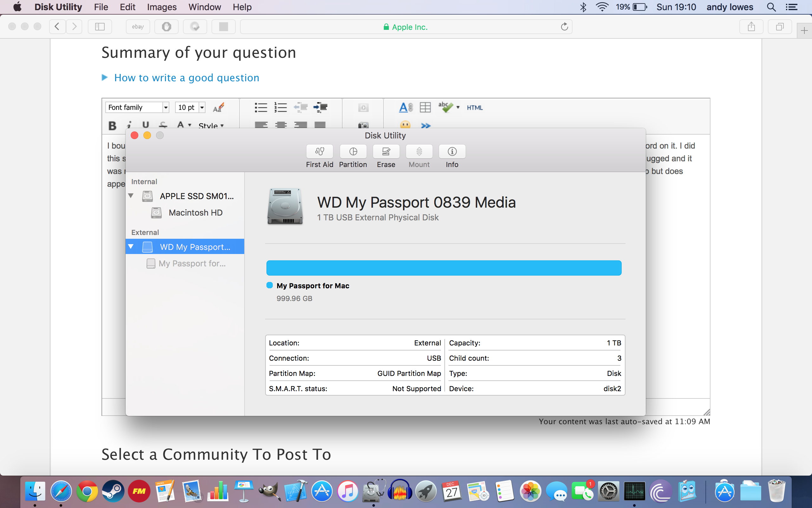Click the spell check icon

(x=446, y=107)
